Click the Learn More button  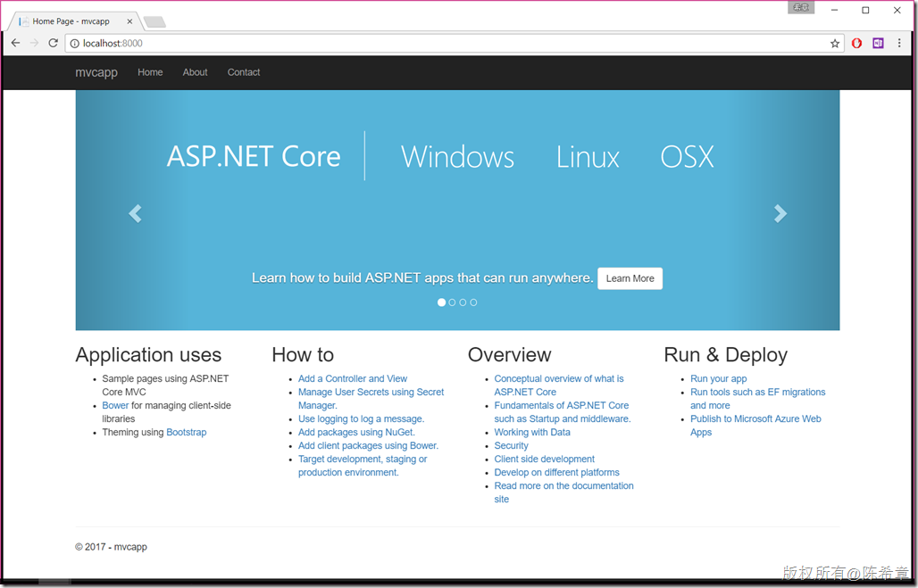[630, 278]
